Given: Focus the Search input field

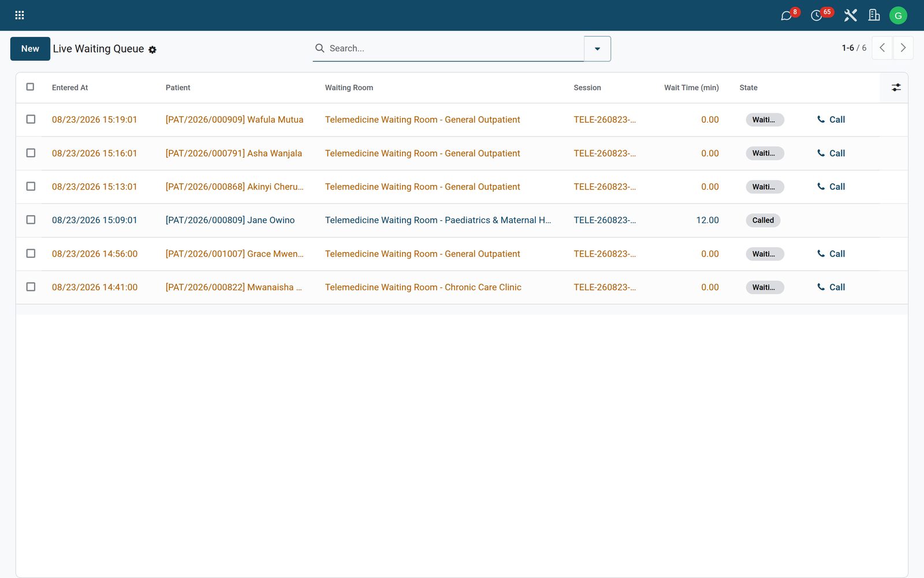Looking at the screenshot, I should pos(454,49).
